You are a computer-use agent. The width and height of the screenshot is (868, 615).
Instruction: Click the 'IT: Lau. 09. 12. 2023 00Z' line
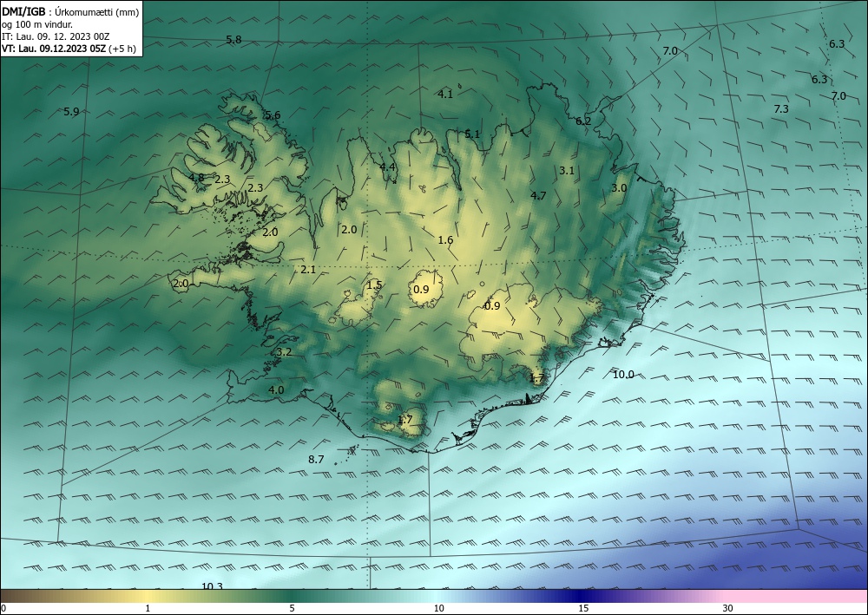[56, 36]
